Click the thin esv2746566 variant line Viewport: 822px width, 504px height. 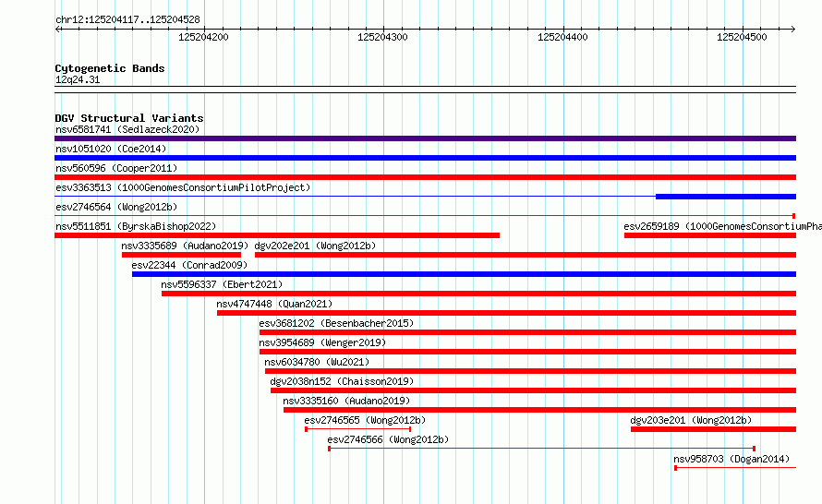point(541,449)
